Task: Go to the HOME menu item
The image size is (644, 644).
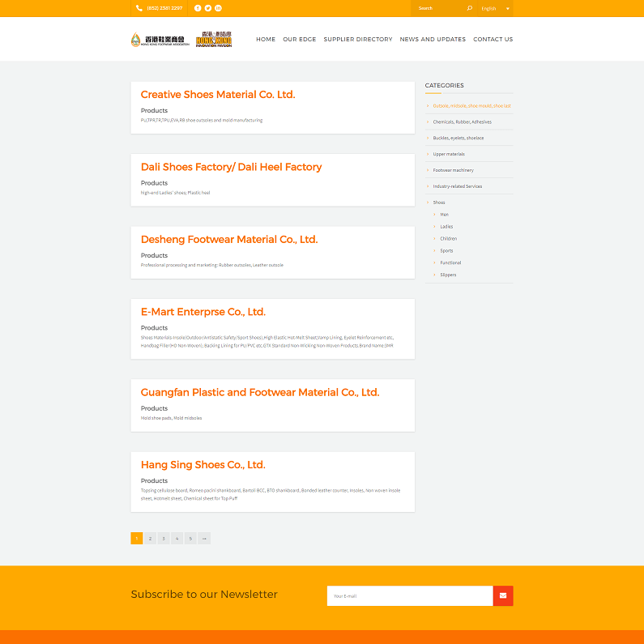Action: coord(266,40)
